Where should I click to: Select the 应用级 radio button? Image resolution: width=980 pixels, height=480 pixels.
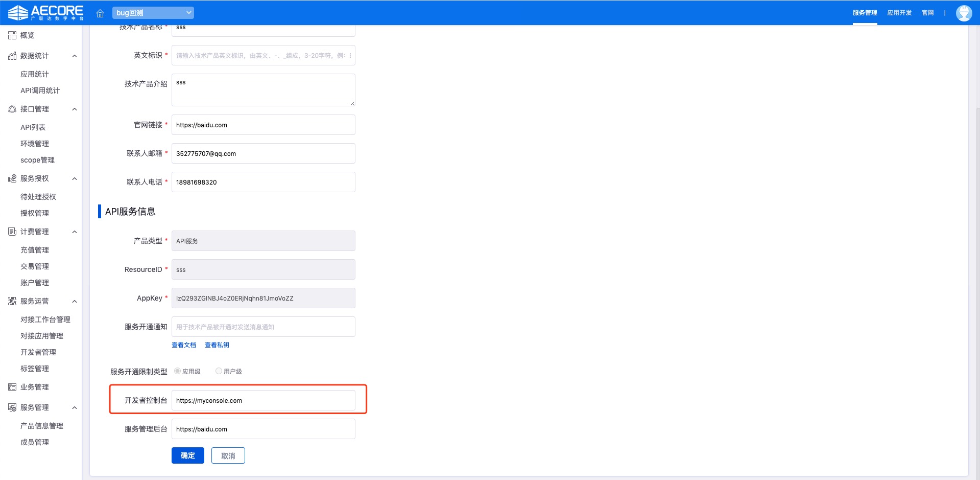point(177,371)
